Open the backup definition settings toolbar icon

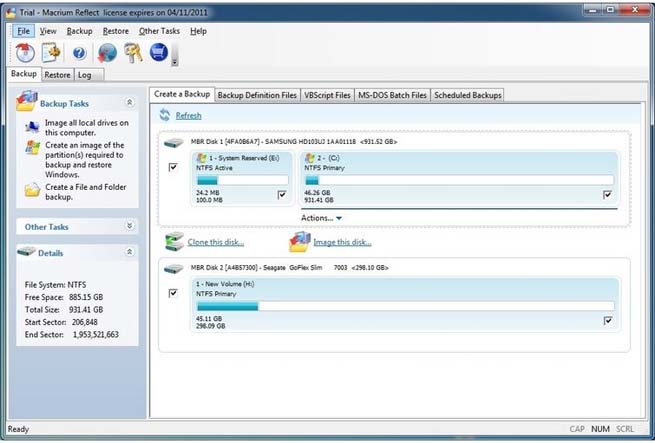point(51,53)
